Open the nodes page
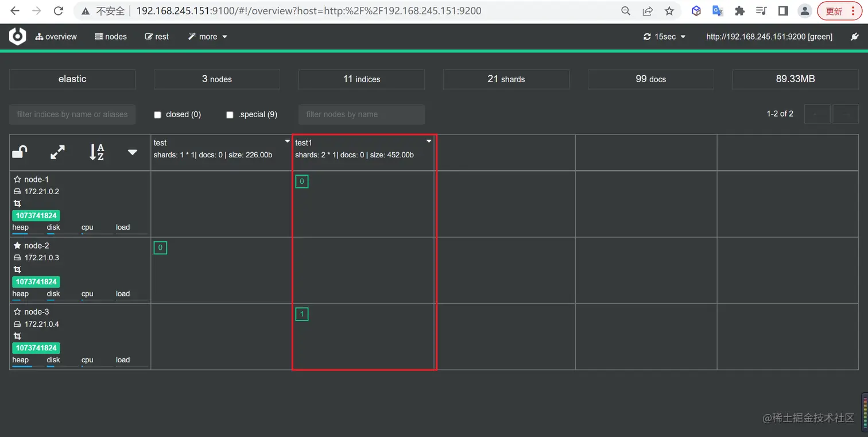This screenshot has height=437, width=868. click(111, 37)
